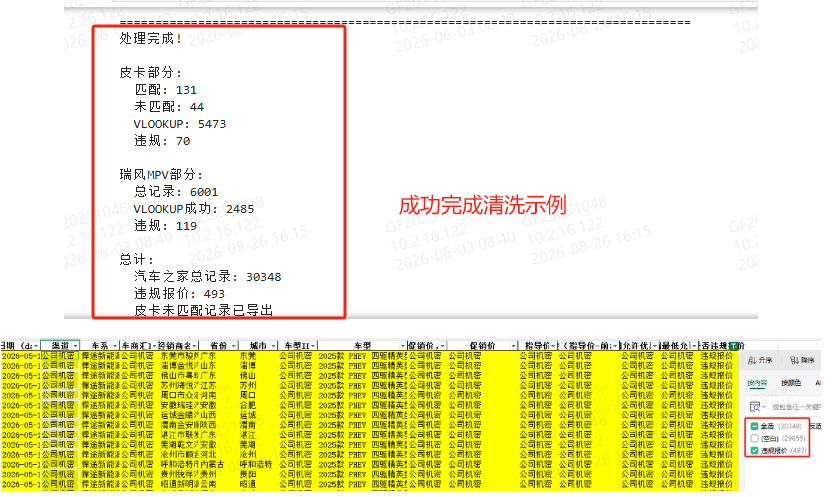Open the 最低允 column filter dropdown
Image resolution: width=836 pixels, height=497 pixels.
coord(694,346)
